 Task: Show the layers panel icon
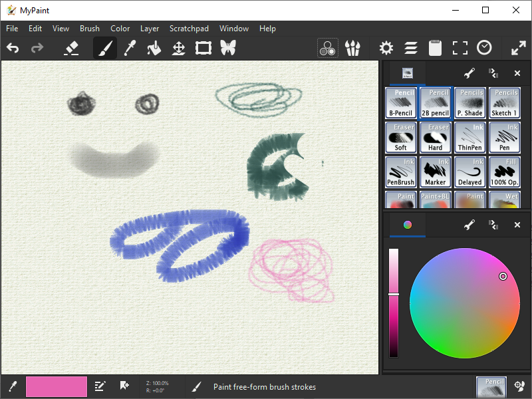click(411, 48)
